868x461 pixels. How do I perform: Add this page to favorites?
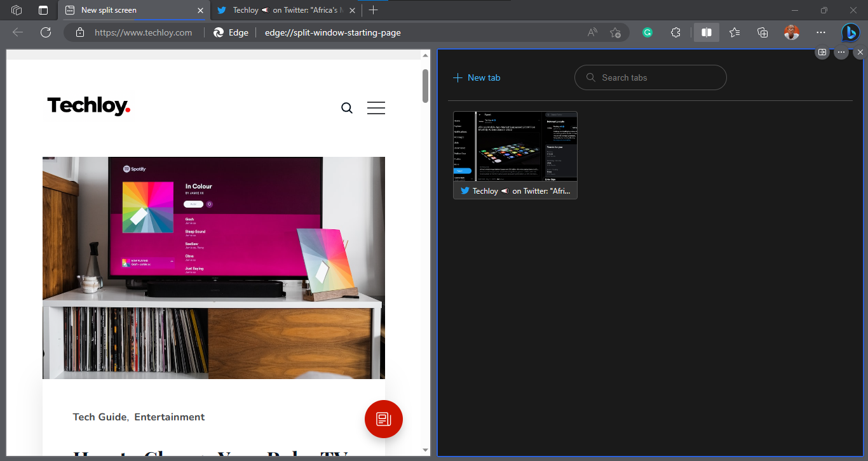tap(615, 32)
